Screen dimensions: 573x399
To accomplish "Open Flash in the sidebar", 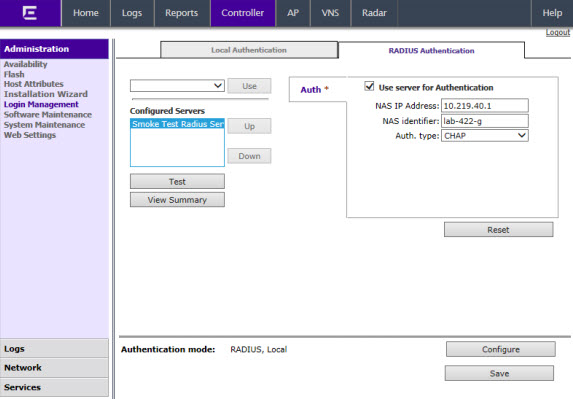I will [x=14, y=74].
